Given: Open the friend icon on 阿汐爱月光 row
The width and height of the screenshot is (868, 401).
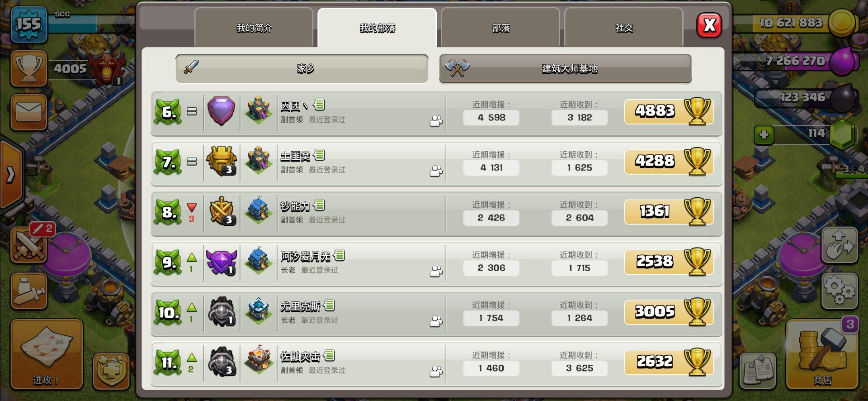Looking at the screenshot, I should click(x=436, y=271).
